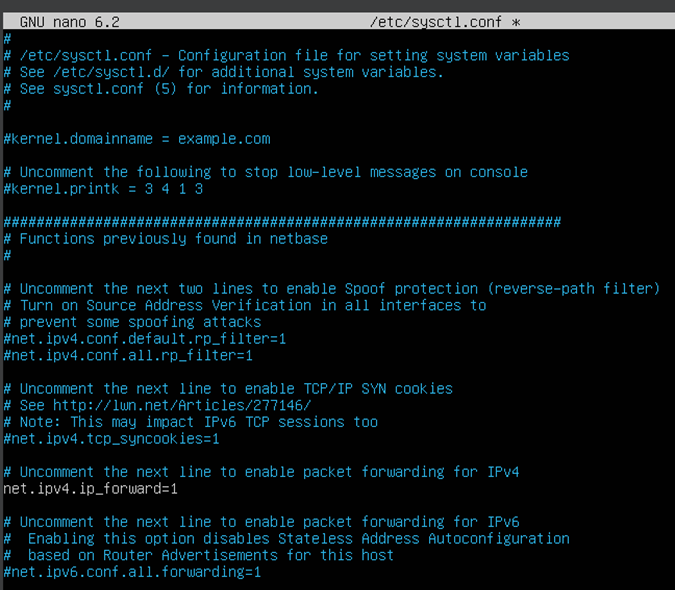Click line '# Functions previously found in netbase'

click(x=166, y=239)
